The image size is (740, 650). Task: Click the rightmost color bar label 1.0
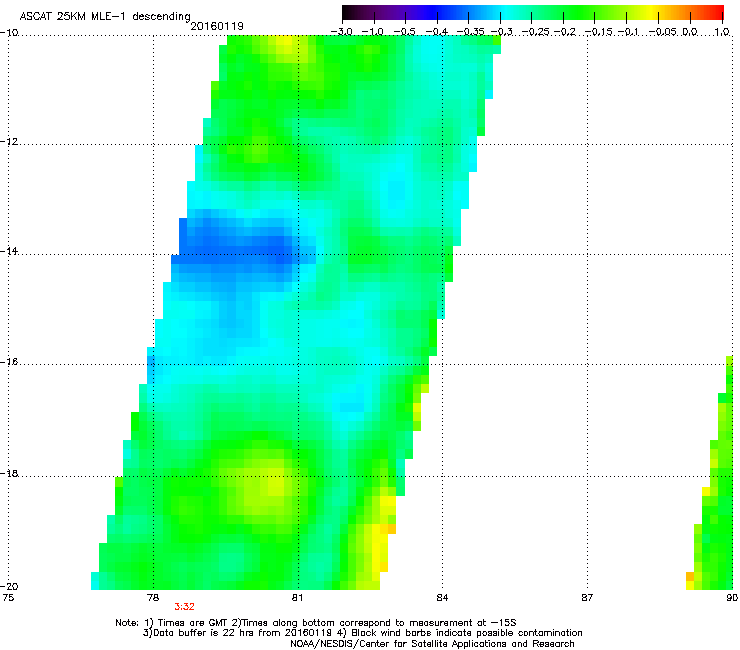[722, 32]
